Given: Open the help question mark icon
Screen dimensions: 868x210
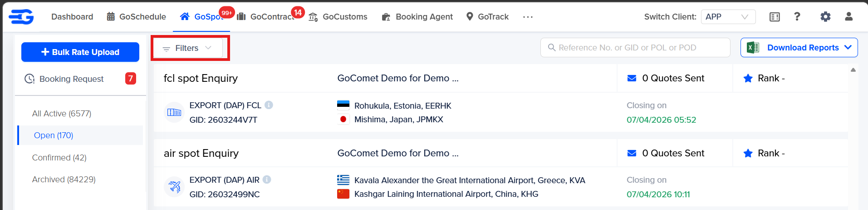Looking at the screenshot, I should 797,16.
